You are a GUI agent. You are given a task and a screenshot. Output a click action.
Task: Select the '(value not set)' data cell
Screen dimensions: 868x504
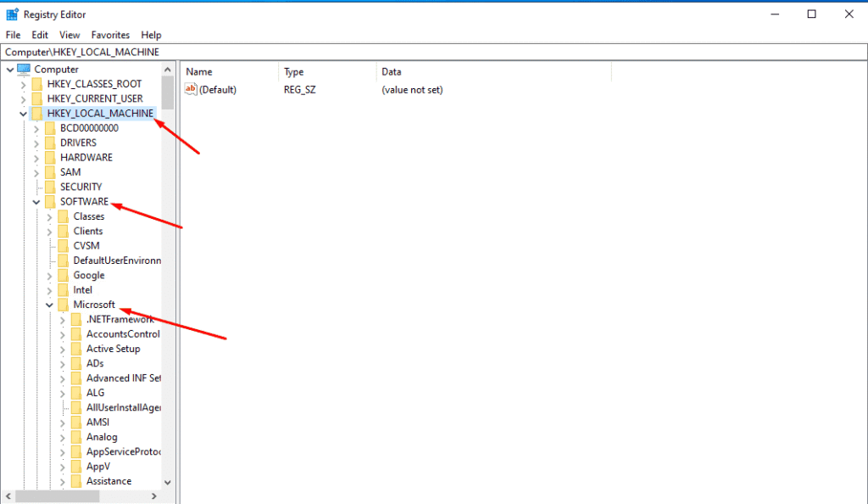coord(412,90)
